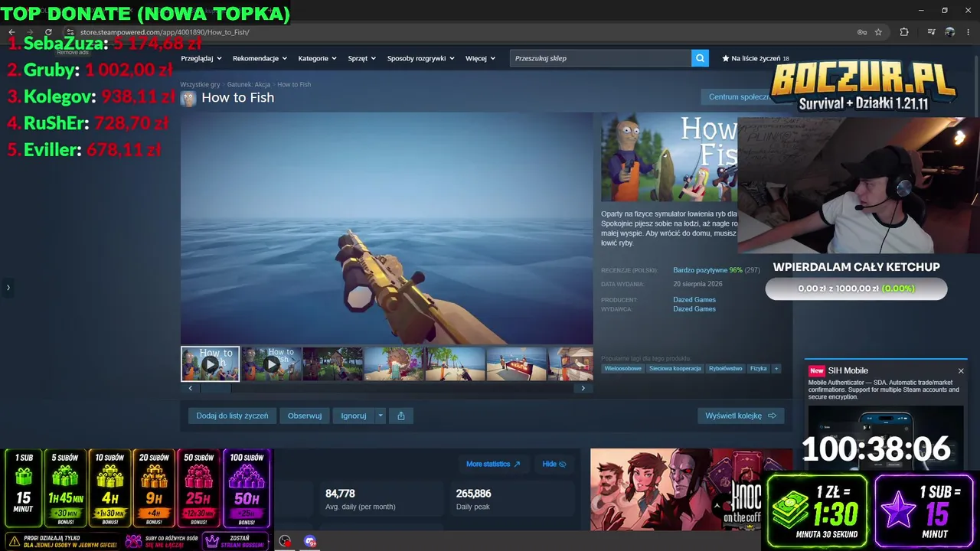Click the Gatunek: Akcja breadcrumb
980x551 pixels.
point(249,84)
